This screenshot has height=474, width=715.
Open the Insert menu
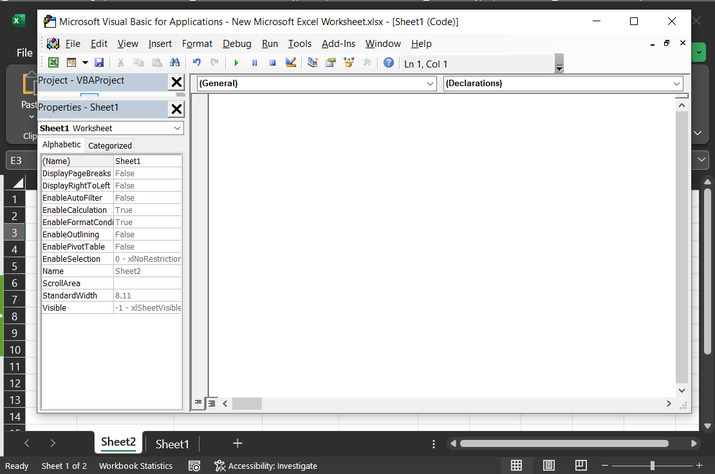pos(160,44)
